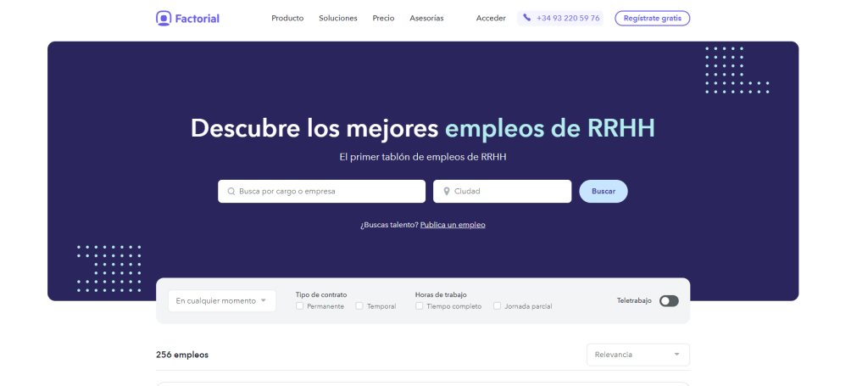868x386 pixels.
Task: Enable the Tiempo completo checkbox
Action: coord(420,306)
